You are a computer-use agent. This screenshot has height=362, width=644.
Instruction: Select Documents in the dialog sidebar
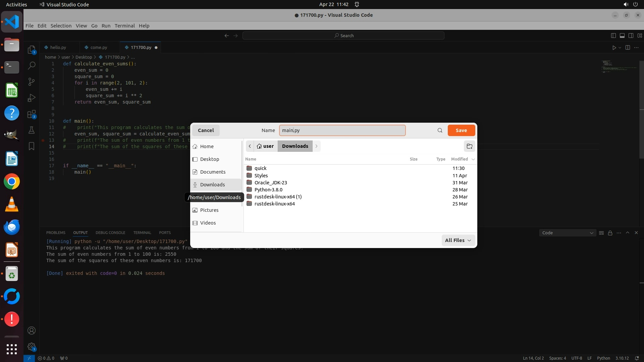pos(213,172)
